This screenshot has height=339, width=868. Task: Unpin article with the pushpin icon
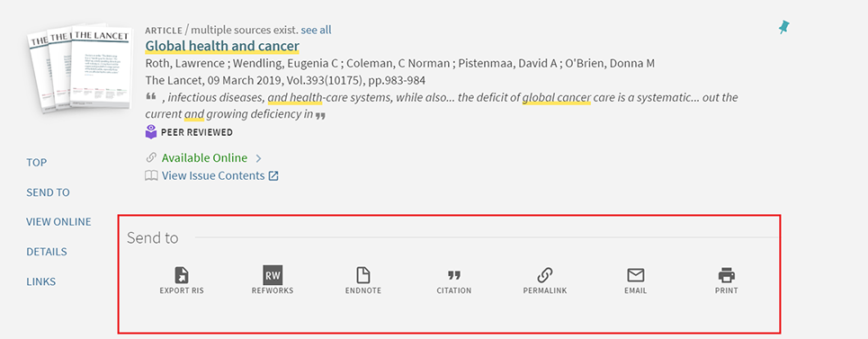tap(783, 27)
